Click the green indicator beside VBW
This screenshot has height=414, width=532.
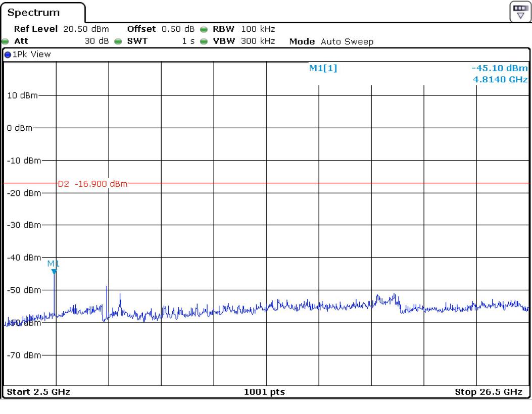204,42
